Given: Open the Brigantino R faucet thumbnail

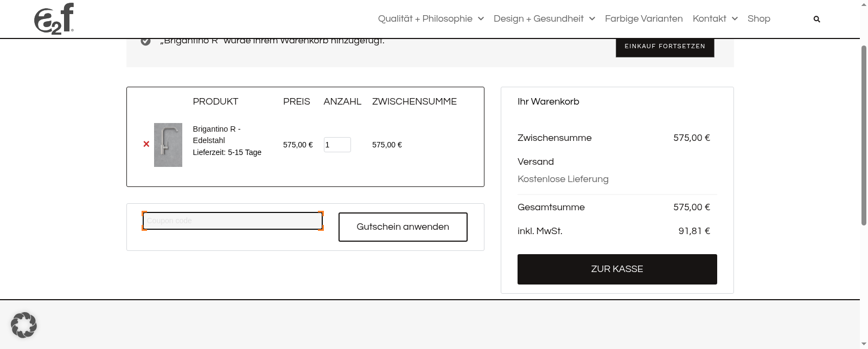Looking at the screenshot, I should (x=168, y=145).
